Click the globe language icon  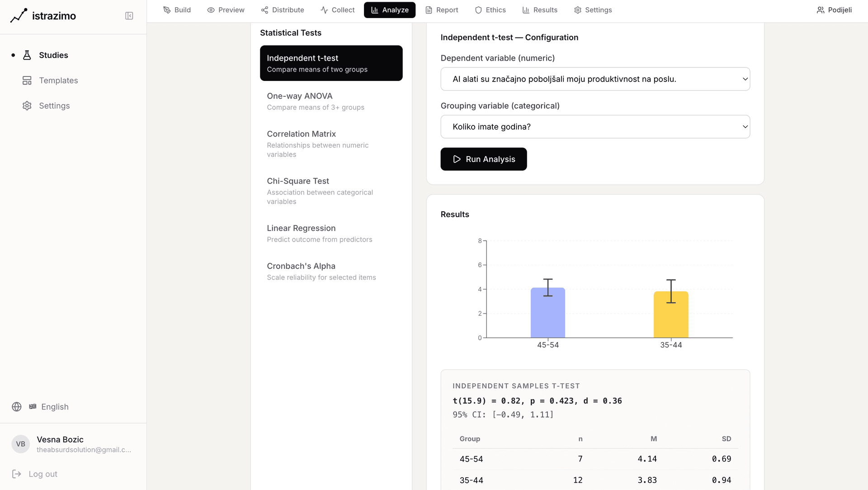pyautogui.click(x=17, y=407)
